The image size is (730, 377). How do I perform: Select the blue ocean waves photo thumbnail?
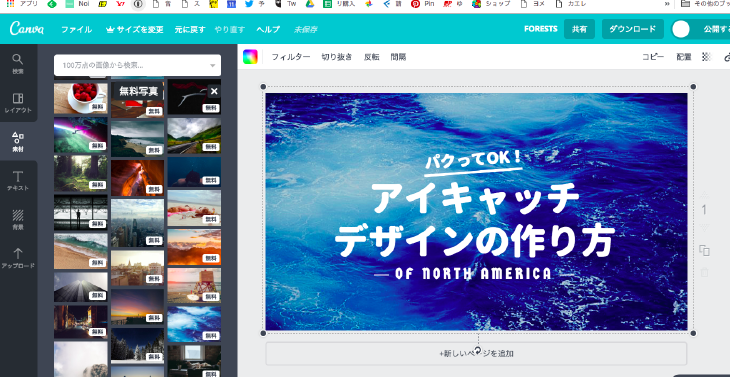(x=194, y=324)
